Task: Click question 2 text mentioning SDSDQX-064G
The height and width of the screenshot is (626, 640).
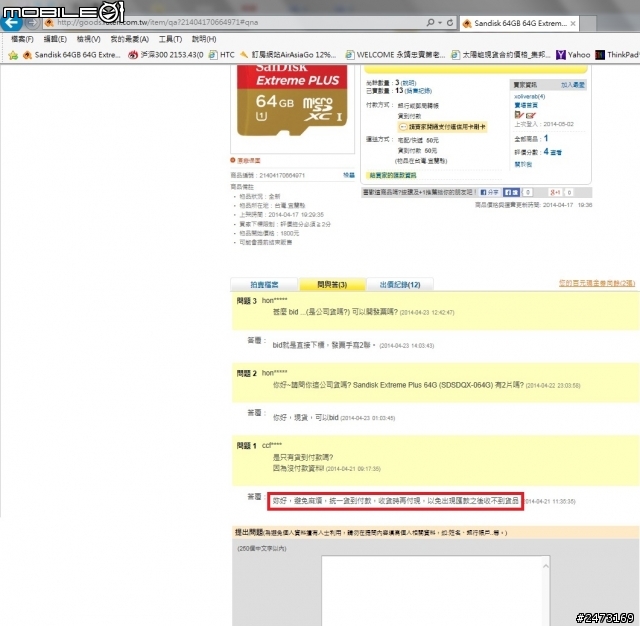Action: 398,385
